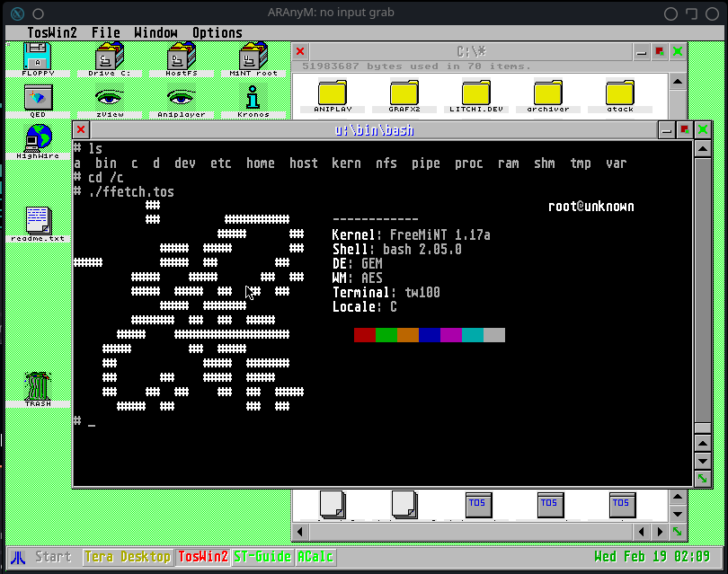
Task: Click the Start button on taskbar
Action: pos(53,557)
